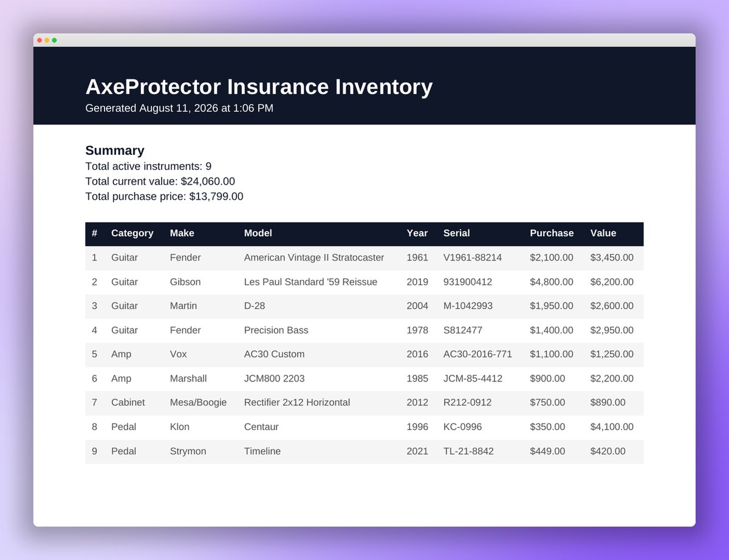Click purchase price $449.00

coord(547,451)
